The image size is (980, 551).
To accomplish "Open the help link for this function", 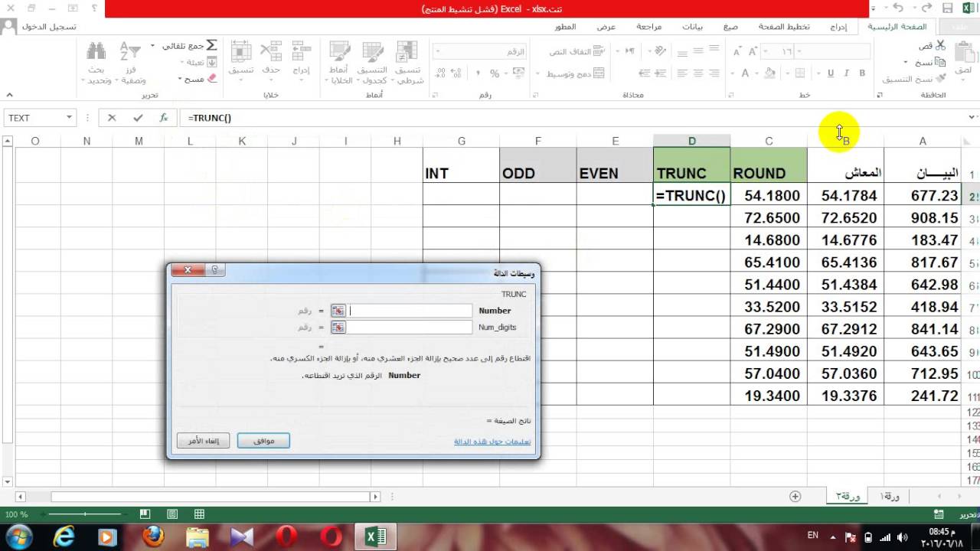I will click(x=492, y=442).
